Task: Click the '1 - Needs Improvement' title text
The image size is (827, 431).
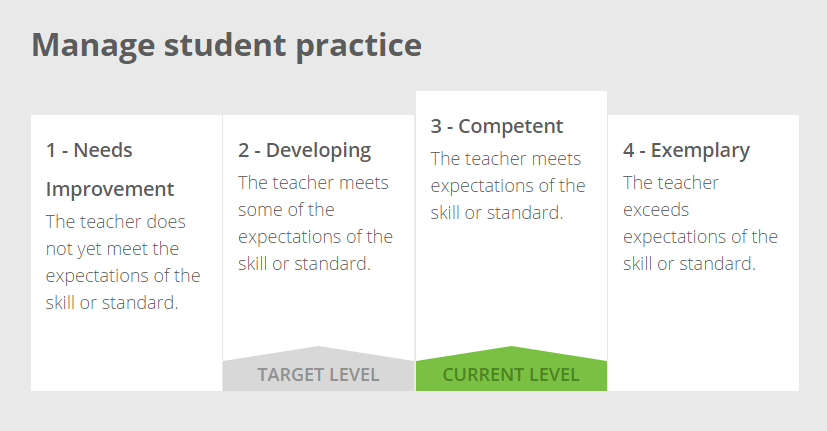Action: [x=110, y=169]
